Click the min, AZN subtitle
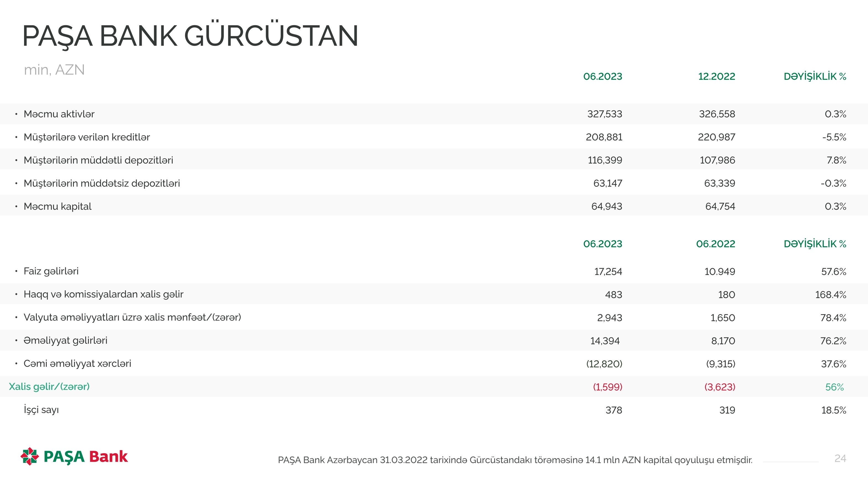The width and height of the screenshot is (868, 487). coord(54,70)
